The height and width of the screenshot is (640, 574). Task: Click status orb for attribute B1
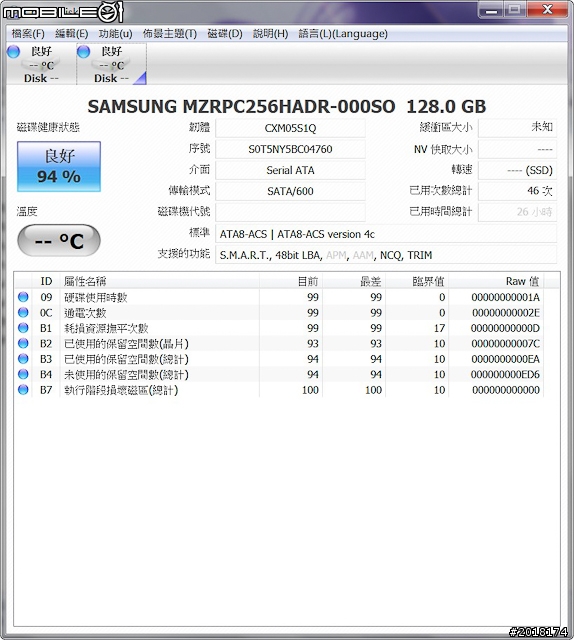coord(23,328)
